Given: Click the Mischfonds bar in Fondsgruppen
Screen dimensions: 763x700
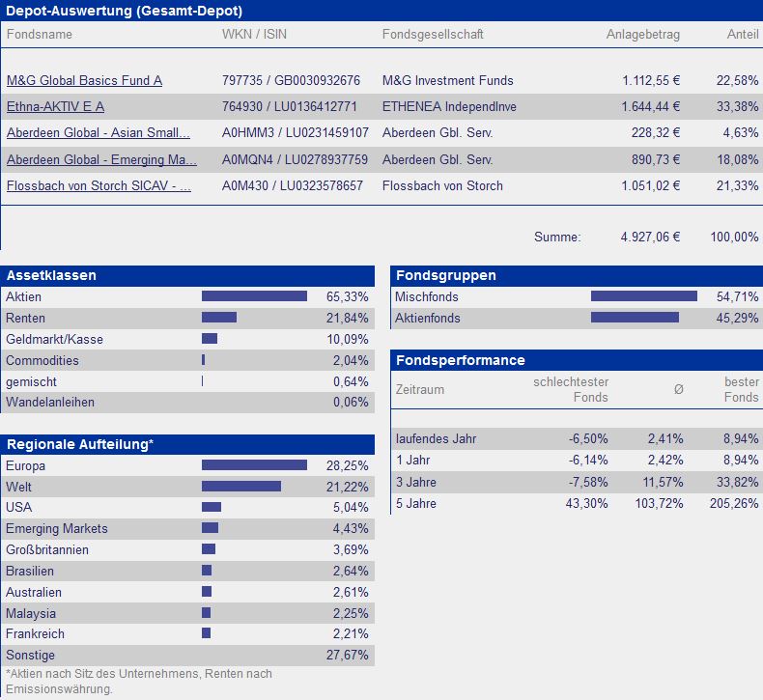Looking at the screenshot, I should [x=644, y=296].
